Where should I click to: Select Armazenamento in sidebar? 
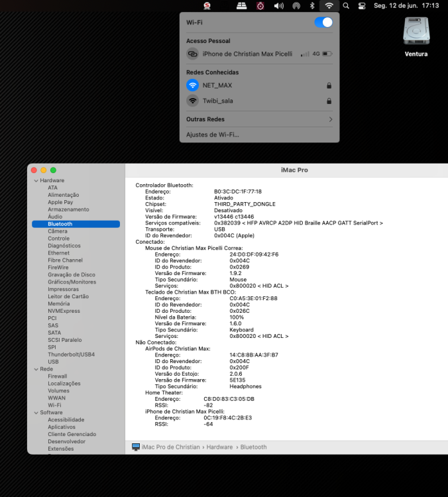click(x=68, y=209)
